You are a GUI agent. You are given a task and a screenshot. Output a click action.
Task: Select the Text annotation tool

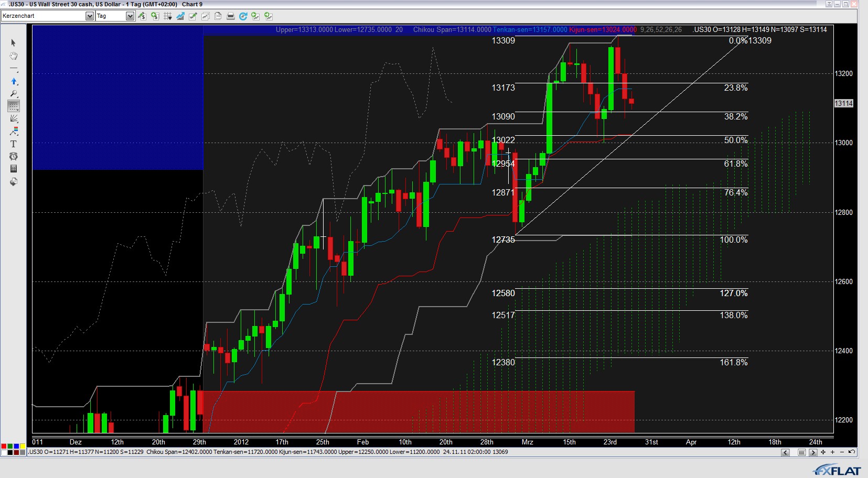click(x=14, y=144)
